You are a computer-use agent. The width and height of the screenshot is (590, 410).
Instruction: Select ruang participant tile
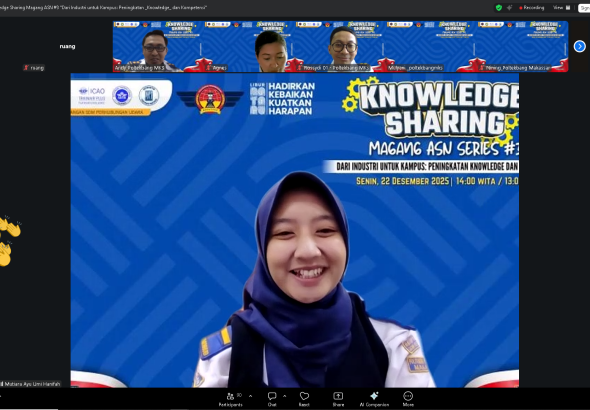67,46
